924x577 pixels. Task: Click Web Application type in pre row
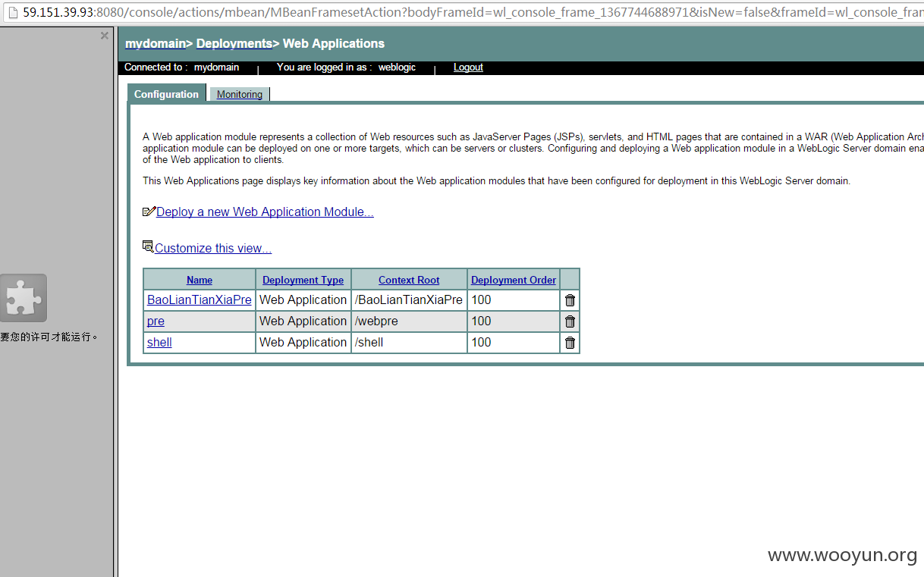coord(303,321)
